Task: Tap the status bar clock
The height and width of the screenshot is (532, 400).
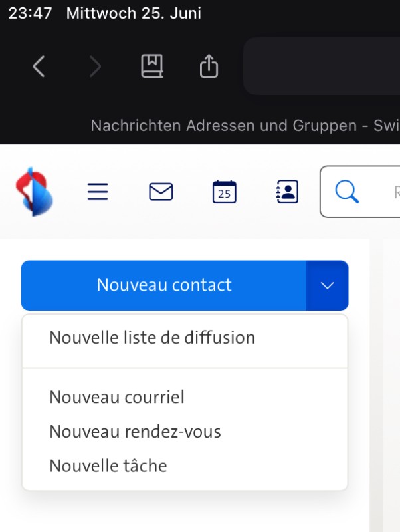Action: coord(30,13)
